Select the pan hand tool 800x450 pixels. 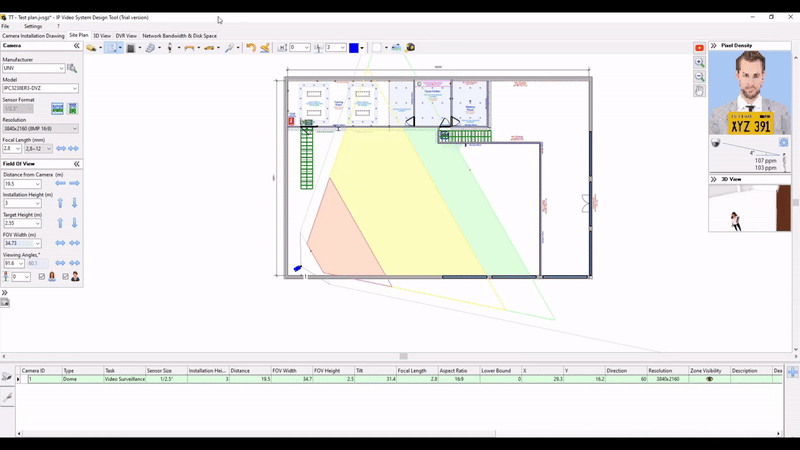click(700, 91)
